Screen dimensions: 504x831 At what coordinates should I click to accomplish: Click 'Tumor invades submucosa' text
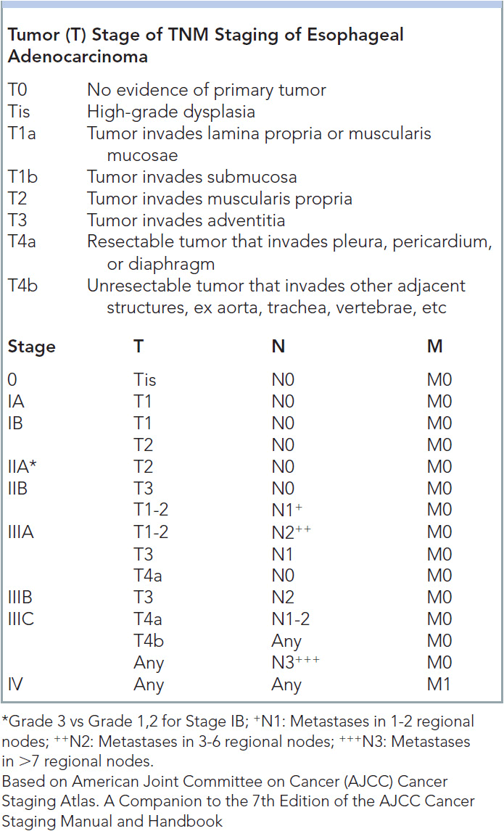[x=191, y=178]
